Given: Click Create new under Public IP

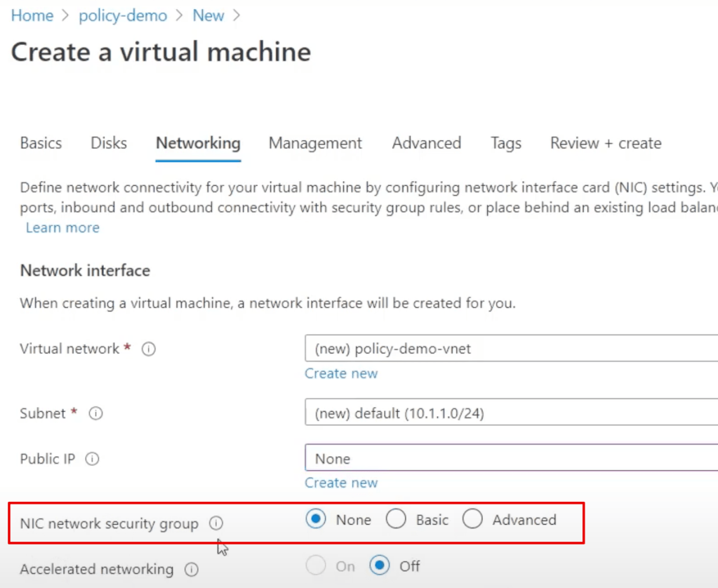Looking at the screenshot, I should (x=341, y=483).
